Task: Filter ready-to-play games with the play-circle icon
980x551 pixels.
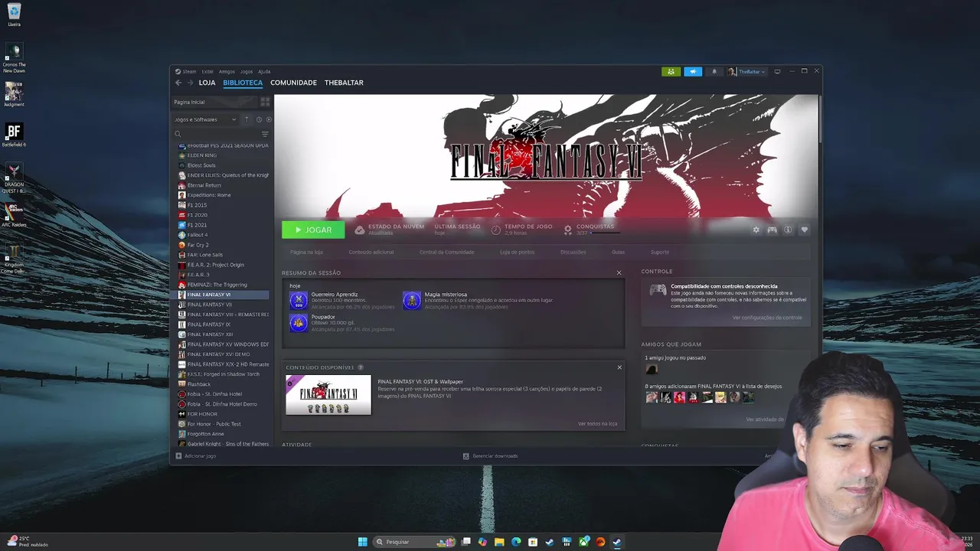Action: [268, 119]
